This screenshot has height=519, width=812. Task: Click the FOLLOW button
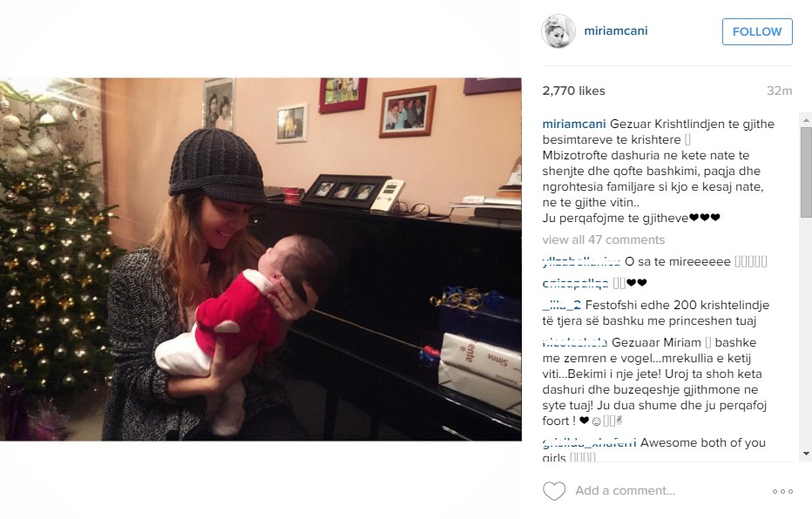tap(757, 31)
